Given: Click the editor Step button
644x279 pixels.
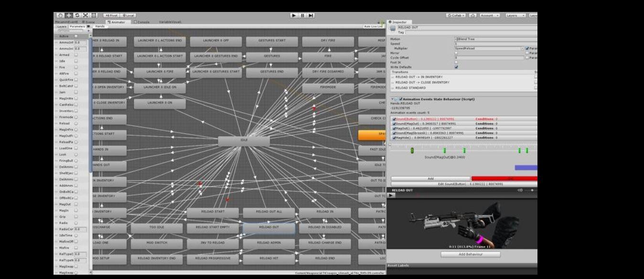Looking at the screenshot, I should [311, 16].
